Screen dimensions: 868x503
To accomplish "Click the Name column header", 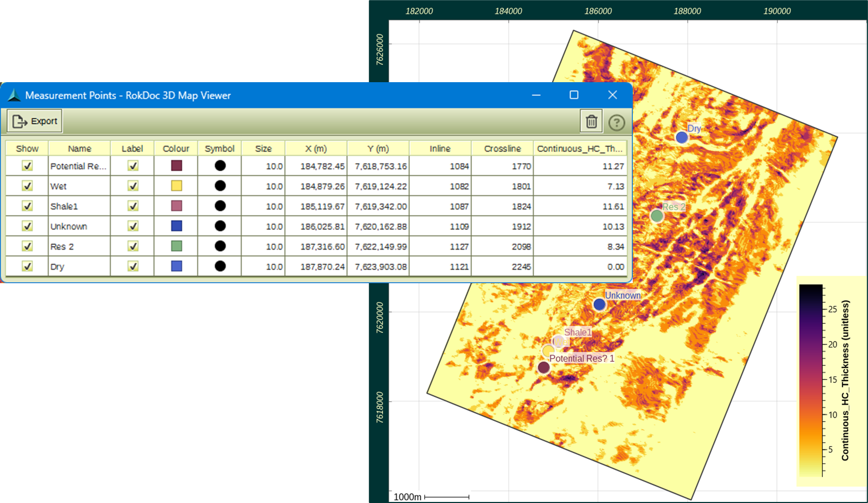I will pos(79,149).
